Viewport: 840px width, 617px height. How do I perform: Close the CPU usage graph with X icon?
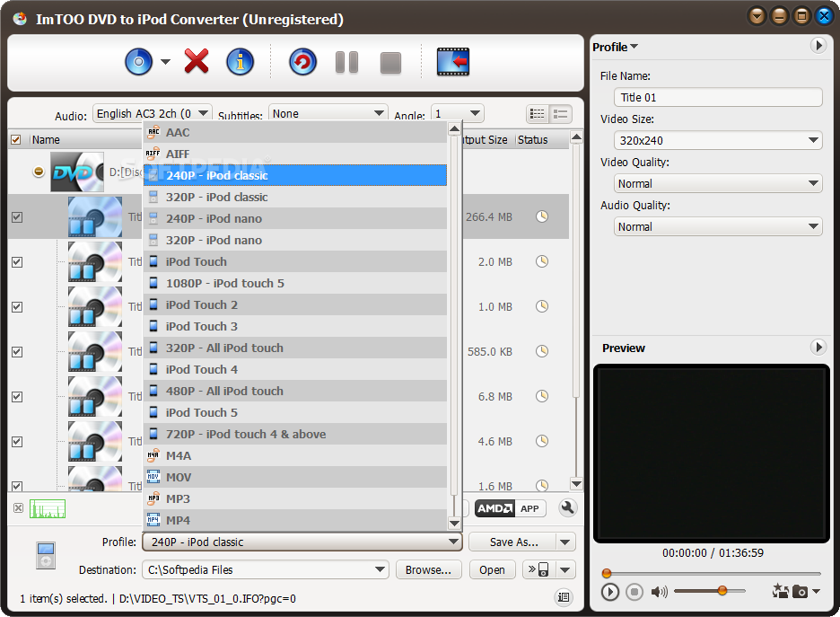(x=18, y=507)
